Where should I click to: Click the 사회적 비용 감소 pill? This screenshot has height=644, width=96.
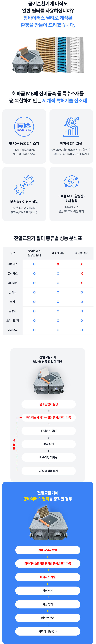tap(48, 631)
